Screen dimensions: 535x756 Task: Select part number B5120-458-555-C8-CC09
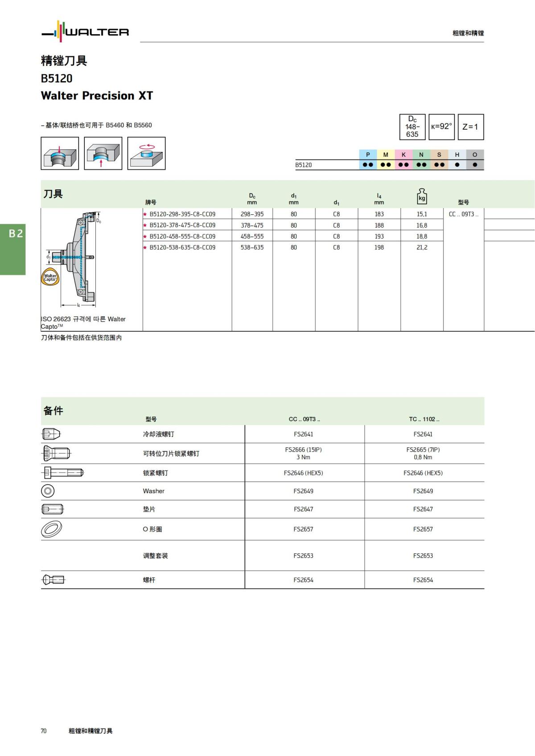pyautogui.click(x=182, y=237)
